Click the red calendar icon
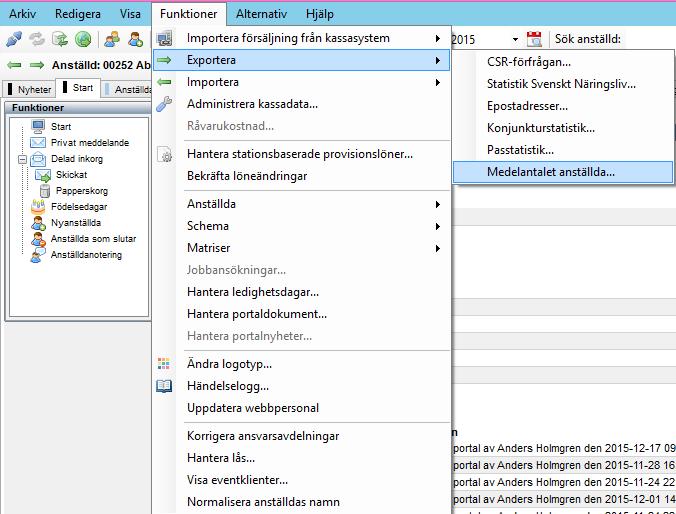Screen dimensions: 676x514 pos(534,39)
